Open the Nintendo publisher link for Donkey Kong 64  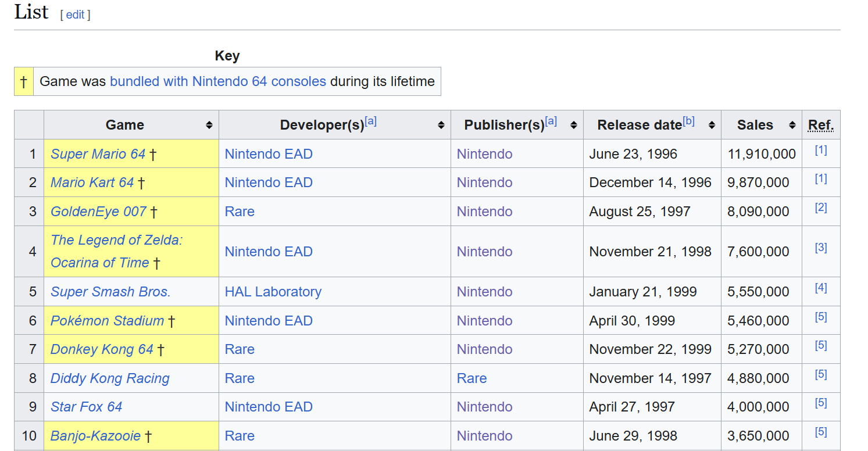484,349
